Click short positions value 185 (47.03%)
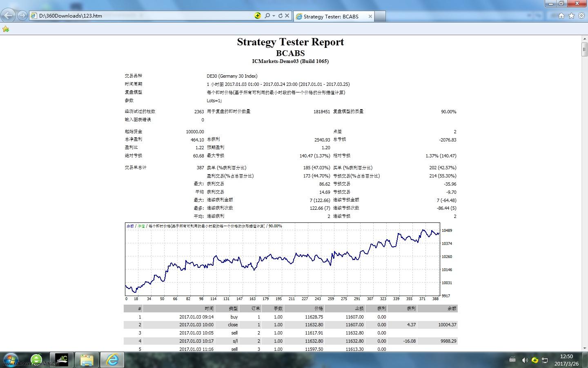 coord(316,168)
